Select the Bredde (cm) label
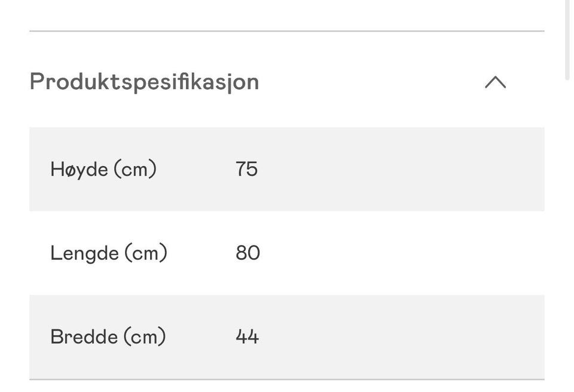 108,336
